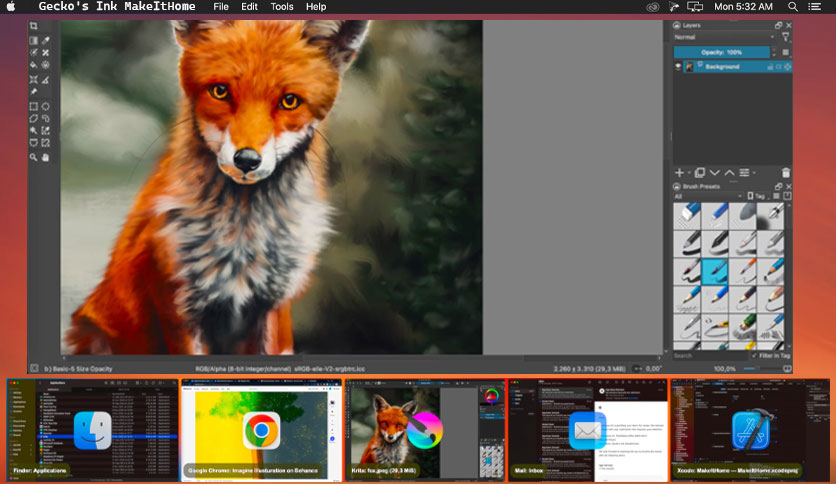Select the Elliptical Selection tool
The height and width of the screenshot is (484, 836).
tap(46, 106)
